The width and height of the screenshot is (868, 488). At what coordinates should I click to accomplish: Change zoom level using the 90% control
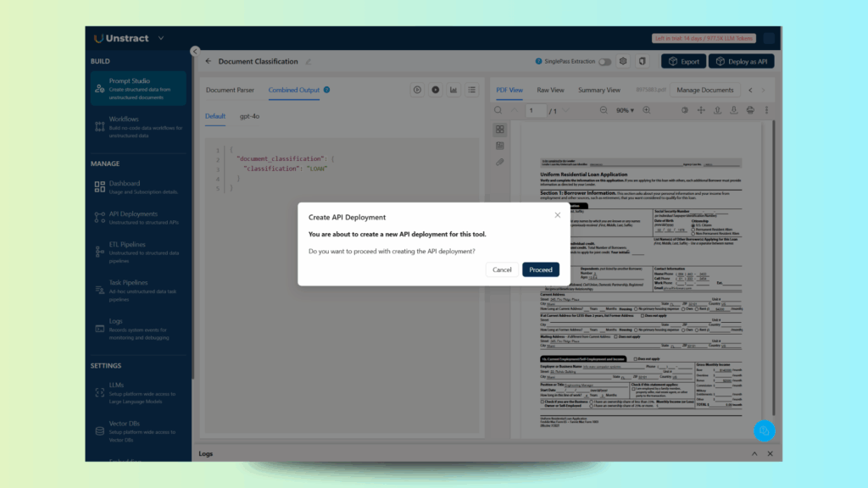pyautogui.click(x=626, y=110)
